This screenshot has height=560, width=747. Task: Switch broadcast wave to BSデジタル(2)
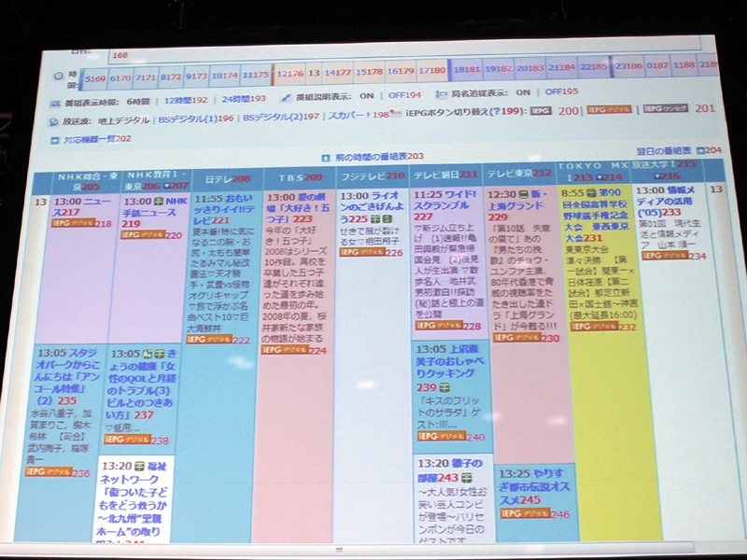273,118
